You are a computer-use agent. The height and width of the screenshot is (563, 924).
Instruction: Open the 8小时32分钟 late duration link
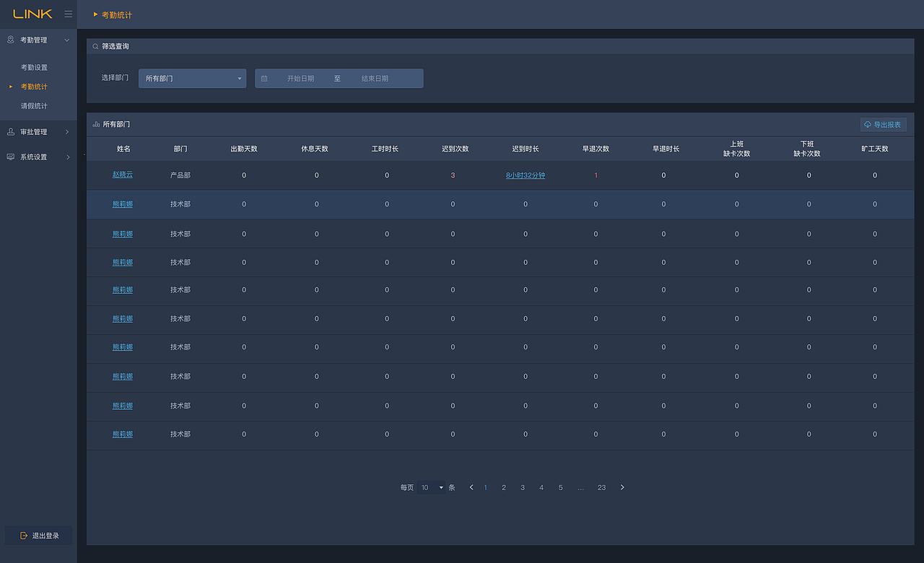click(x=526, y=175)
